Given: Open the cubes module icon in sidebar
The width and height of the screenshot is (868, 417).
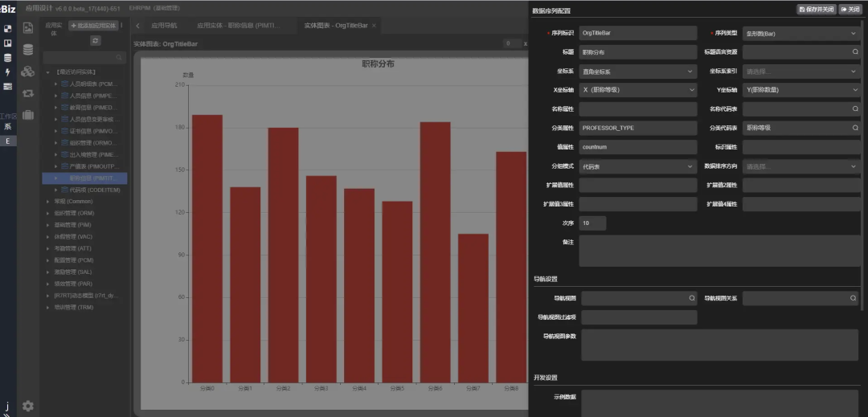Looking at the screenshot, I should pyautogui.click(x=28, y=72).
